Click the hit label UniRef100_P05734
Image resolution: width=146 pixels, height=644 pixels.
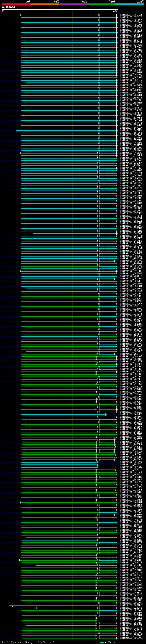[131, 520]
